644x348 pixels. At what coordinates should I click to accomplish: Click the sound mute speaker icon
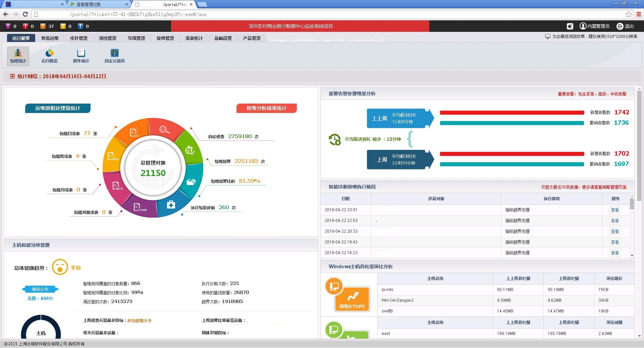(x=570, y=26)
